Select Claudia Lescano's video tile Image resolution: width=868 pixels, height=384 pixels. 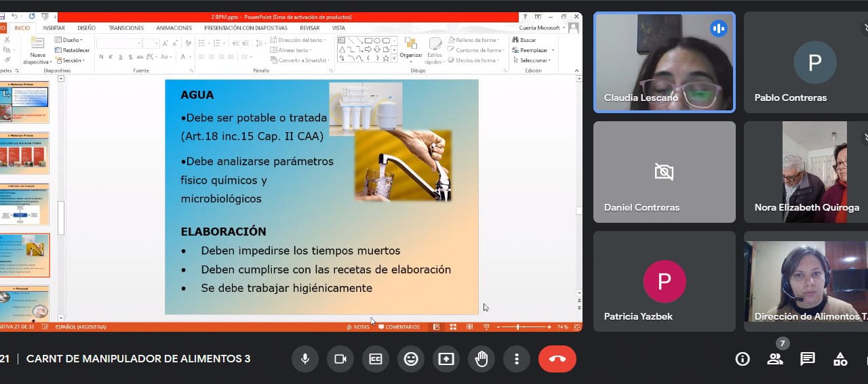click(664, 62)
